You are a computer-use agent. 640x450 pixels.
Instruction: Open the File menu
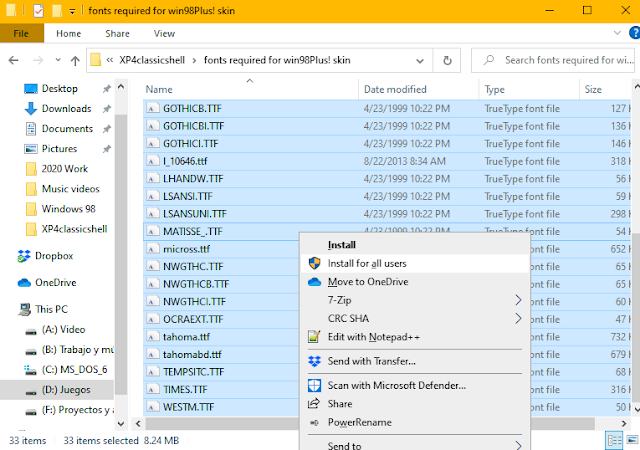click(x=21, y=33)
